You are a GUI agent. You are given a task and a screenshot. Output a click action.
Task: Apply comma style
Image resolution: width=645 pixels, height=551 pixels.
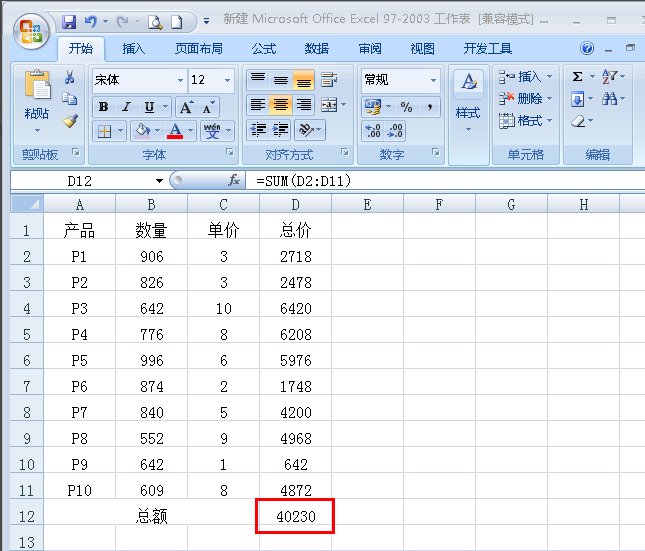(429, 107)
